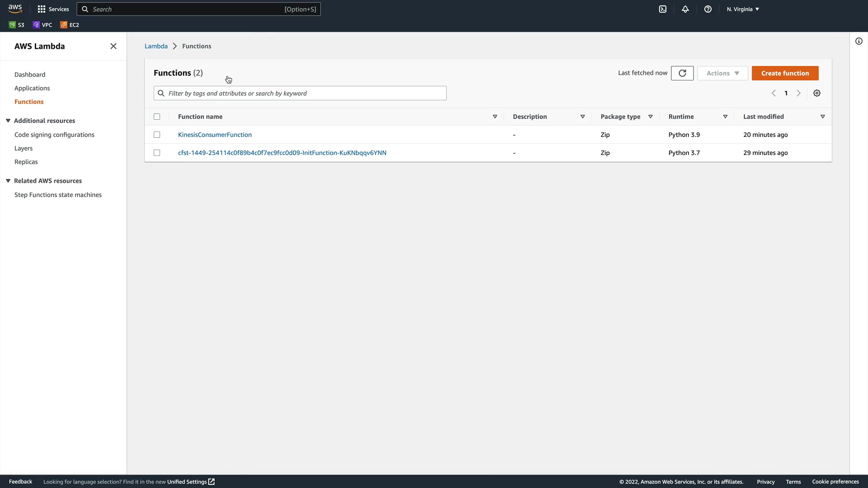The width and height of the screenshot is (868, 488).
Task: Open the S3 shortcut in favorites bar
Action: click(17, 25)
